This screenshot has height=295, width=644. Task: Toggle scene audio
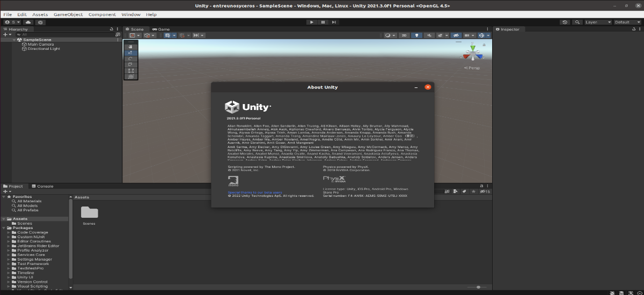429,35
